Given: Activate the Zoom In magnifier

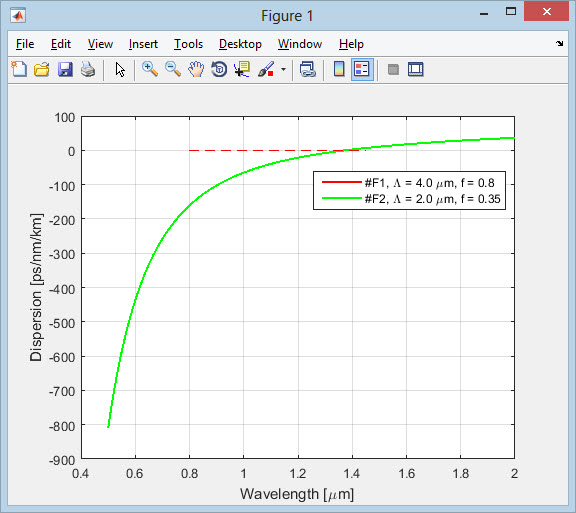Looking at the screenshot, I should tap(150, 69).
